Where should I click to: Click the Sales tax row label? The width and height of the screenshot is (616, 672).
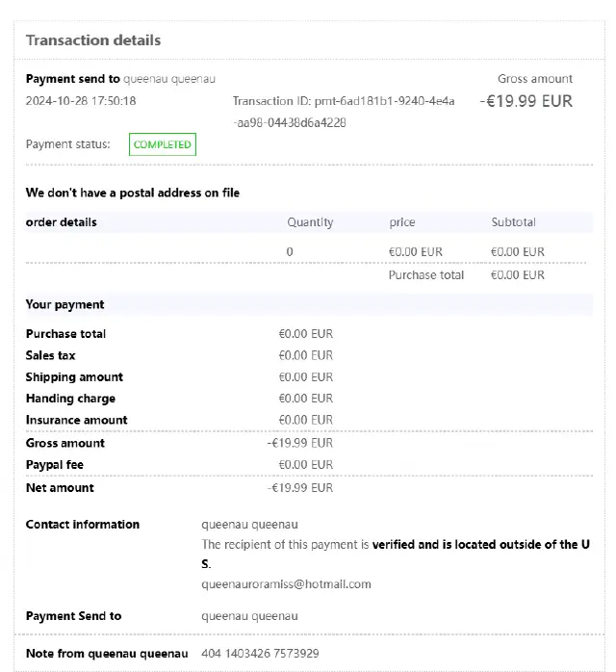coord(51,355)
